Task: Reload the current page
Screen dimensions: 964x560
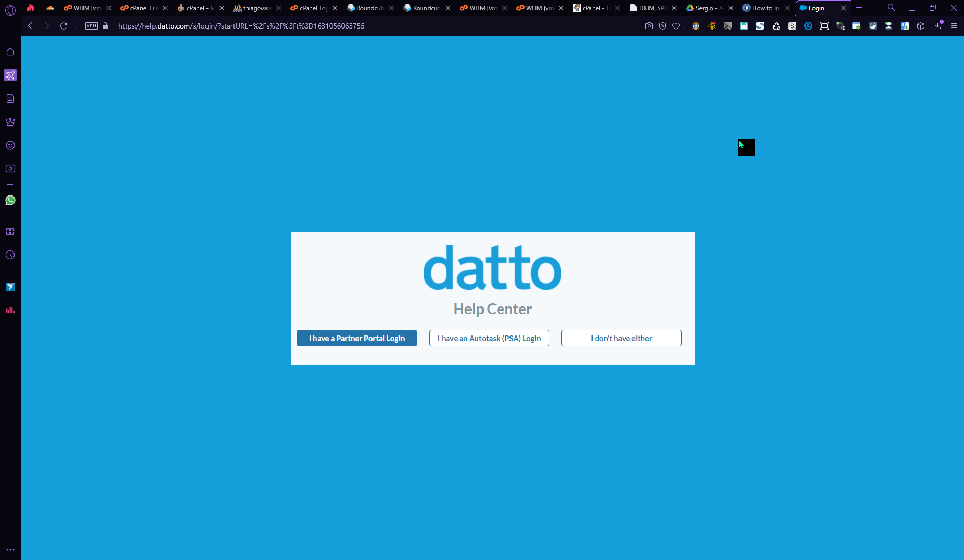Action: pos(64,26)
